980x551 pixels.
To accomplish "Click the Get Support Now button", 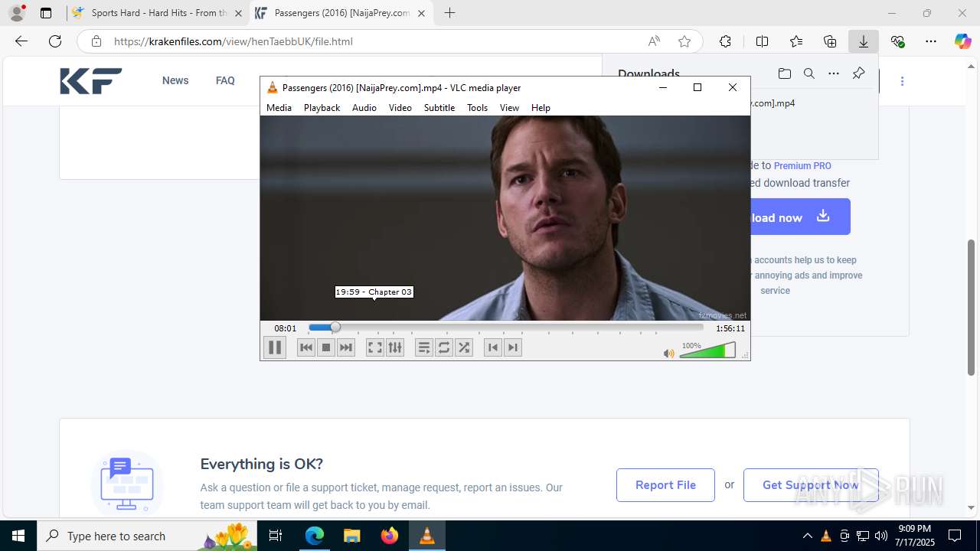I will pos(811,485).
